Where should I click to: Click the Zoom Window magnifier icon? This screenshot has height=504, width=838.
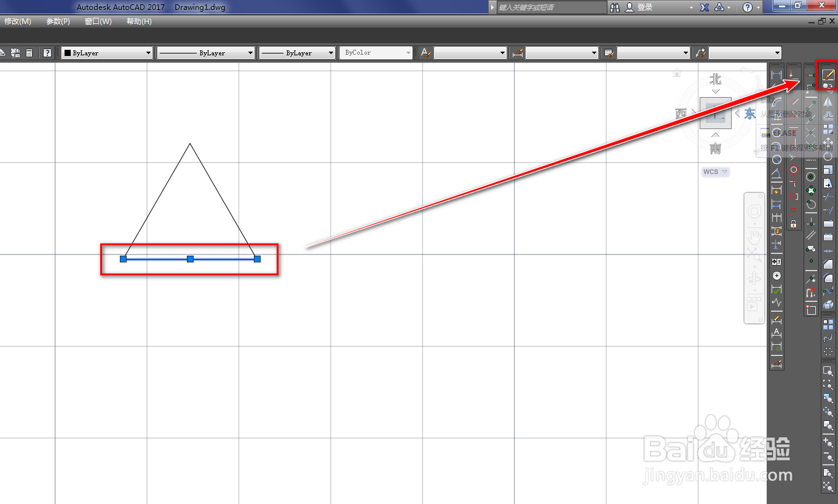[828, 371]
